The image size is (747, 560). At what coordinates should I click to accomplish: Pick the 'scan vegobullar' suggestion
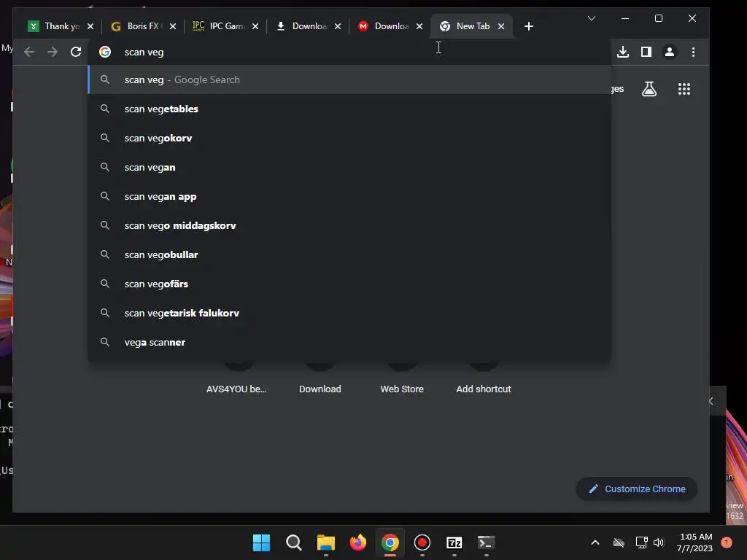[349, 254]
